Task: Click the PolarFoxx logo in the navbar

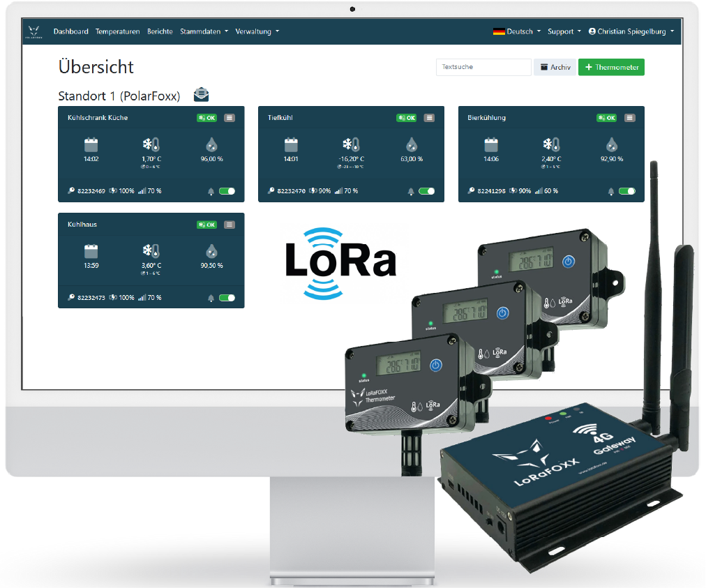Action: click(33, 31)
